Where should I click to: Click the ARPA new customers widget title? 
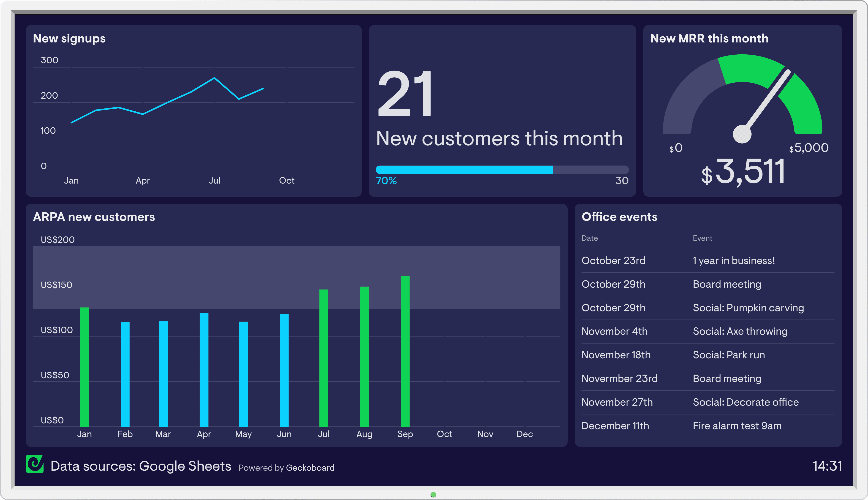click(94, 217)
